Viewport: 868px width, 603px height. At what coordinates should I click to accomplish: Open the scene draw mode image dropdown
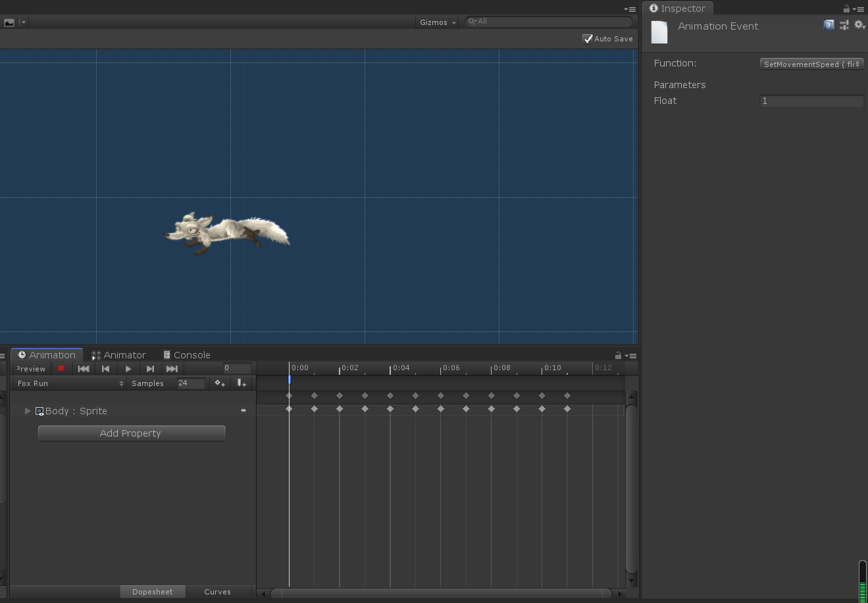pos(15,22)
